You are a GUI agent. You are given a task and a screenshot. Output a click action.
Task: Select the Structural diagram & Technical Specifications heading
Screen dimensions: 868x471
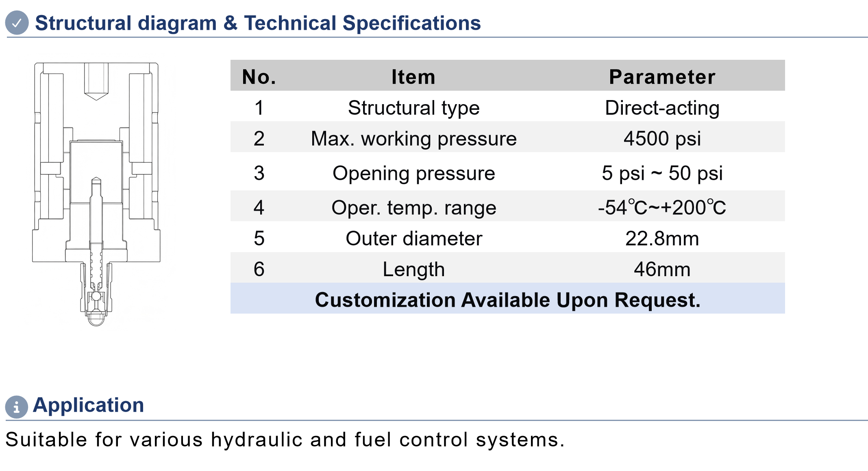(x=258, y=23)
